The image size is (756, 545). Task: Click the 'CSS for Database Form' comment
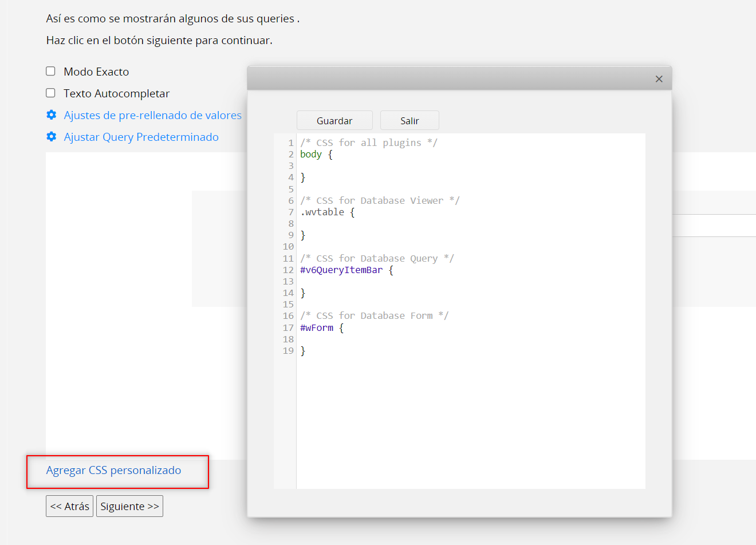pos(374,316)
